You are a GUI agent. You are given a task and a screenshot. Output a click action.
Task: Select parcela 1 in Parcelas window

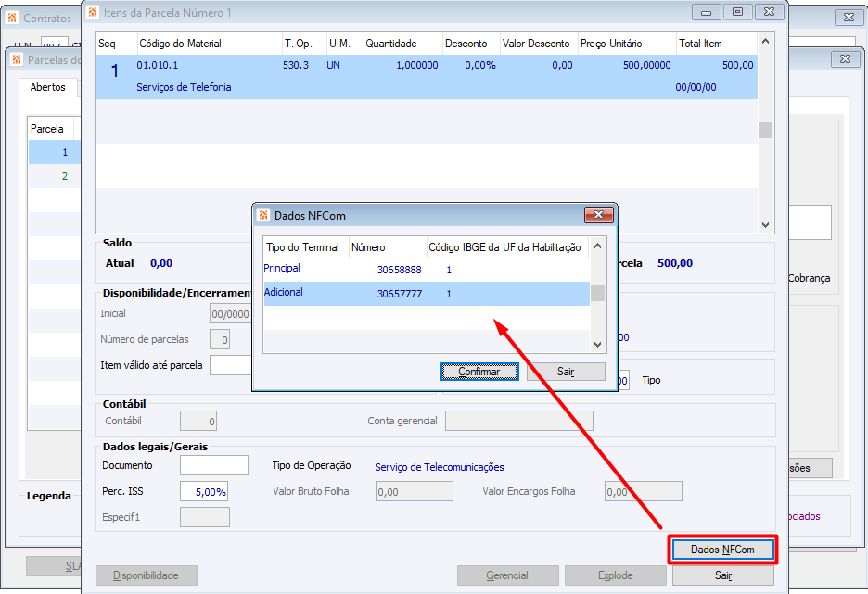click(55, 152)
